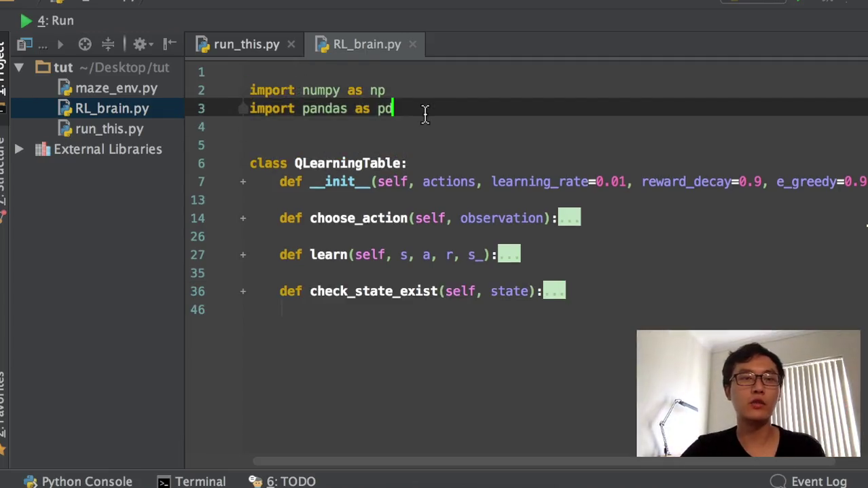Click the learning_rate=0.01 parameter
Screen dimensions: 868x488
pos(558,181)
